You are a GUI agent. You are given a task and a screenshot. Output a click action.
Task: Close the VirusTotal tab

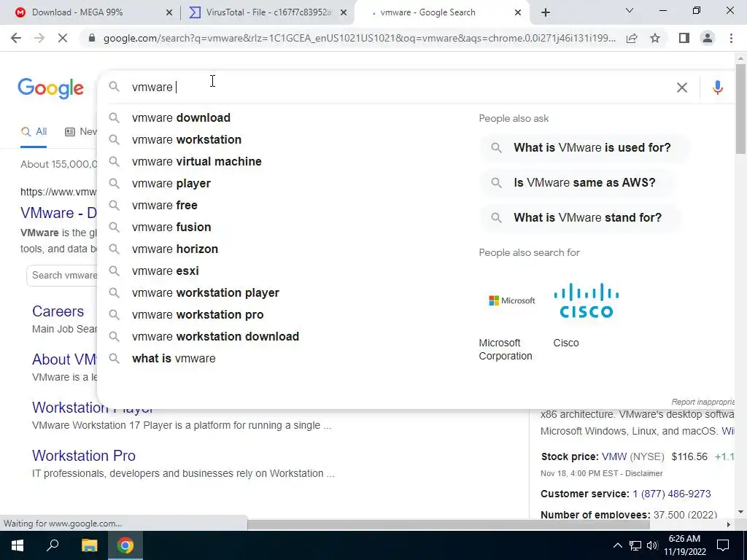click(344, 12)
